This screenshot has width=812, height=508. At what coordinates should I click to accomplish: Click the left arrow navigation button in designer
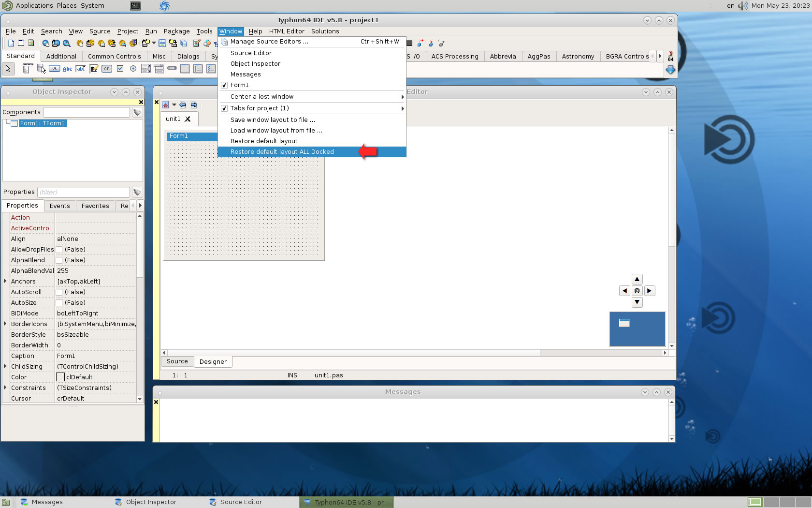point(624,291)
